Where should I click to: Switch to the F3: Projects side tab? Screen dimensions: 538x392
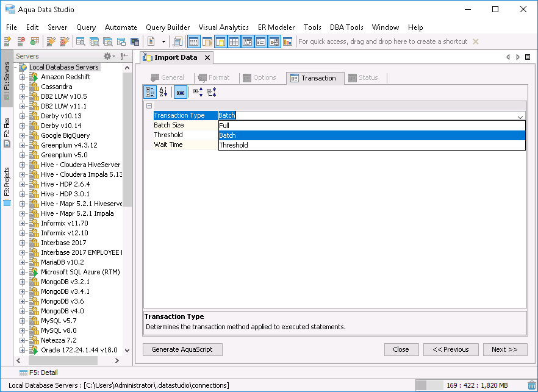[x=7, y=187]
